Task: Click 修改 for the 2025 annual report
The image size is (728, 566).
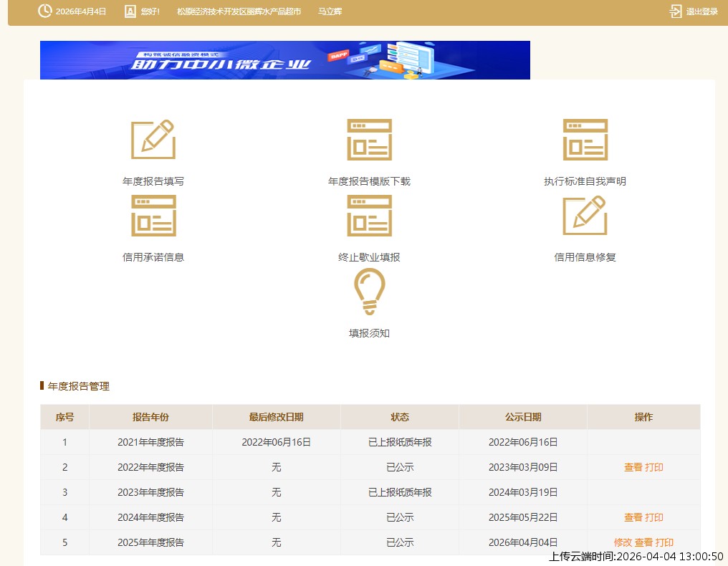Action: (622, 542)
